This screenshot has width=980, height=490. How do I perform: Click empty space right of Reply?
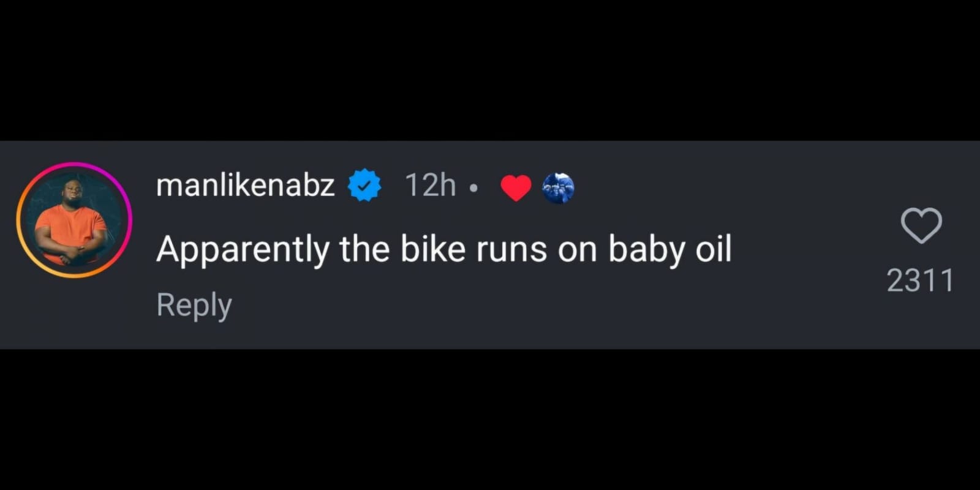[490, 306]
